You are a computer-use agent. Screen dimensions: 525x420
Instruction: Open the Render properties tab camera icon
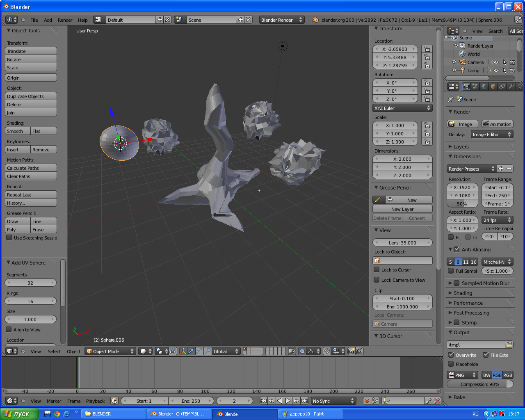(x=466, y=87)
